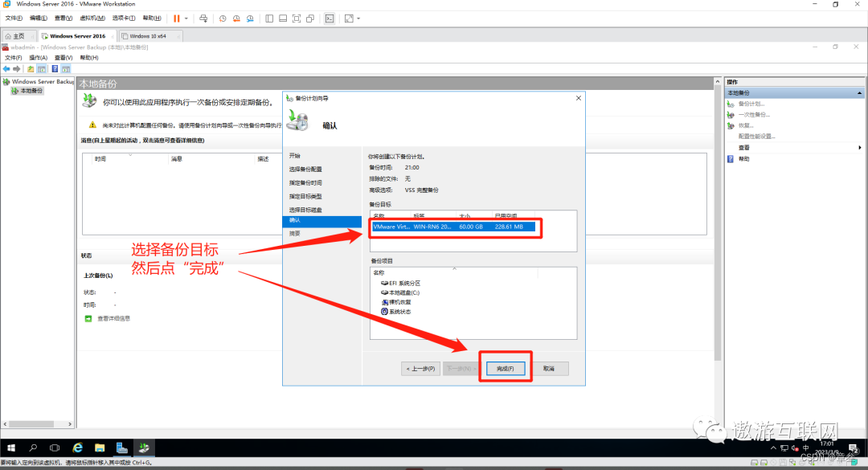The image size is (868, 470).
Task: Click the 取消 button in the wizard
Action: click(549, 369)
